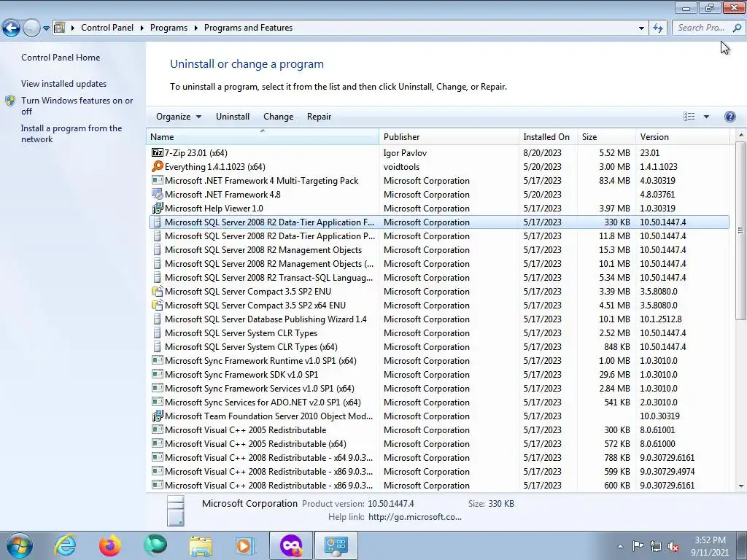This screenshot has height=560, width=747.
Task: Click the Database Publishing Wizard 1.4 icon
Action: pyautogui.click(x=158, y=319)
